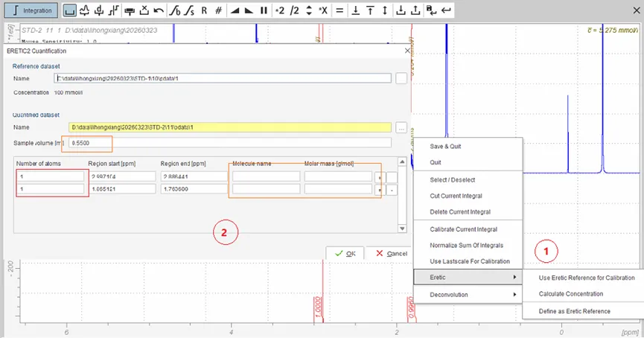Image resolution: width=644 pixels, height=338 pixels.
Task: Scale integrals down with /2 icon
Action: pos(295,10)
